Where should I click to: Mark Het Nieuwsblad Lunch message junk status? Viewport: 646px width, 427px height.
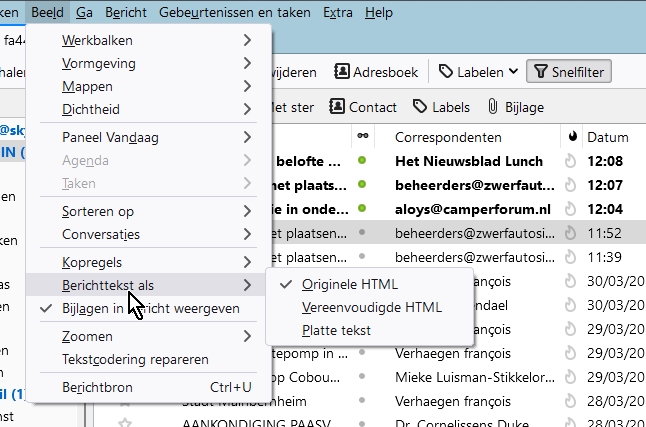(572, 161)
